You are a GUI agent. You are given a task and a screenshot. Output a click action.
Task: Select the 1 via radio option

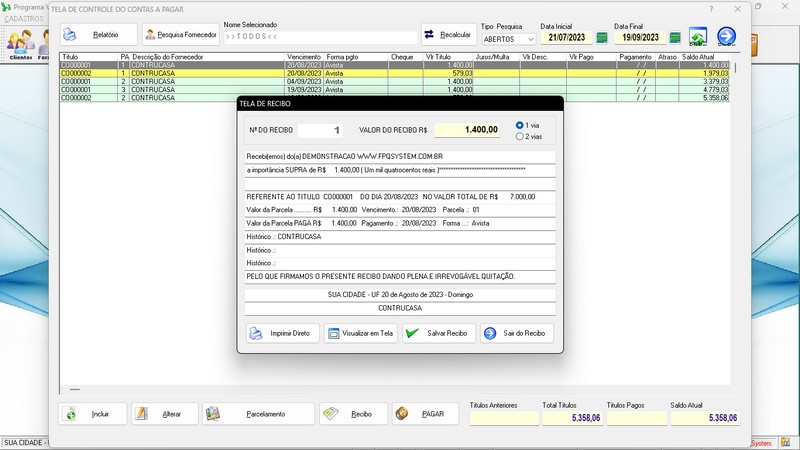(x=519, y=125)
